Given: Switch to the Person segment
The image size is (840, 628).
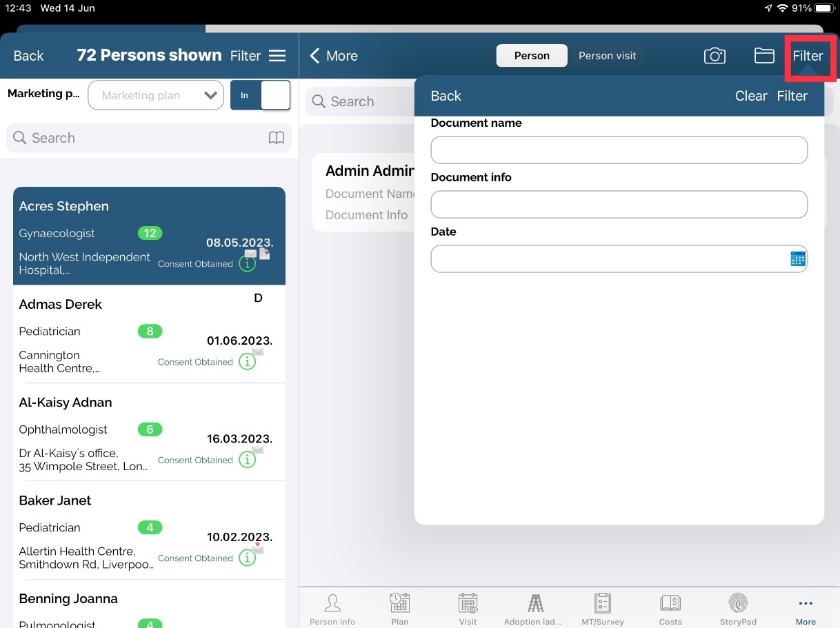Looking at the screenshot, I should (532, 56).
